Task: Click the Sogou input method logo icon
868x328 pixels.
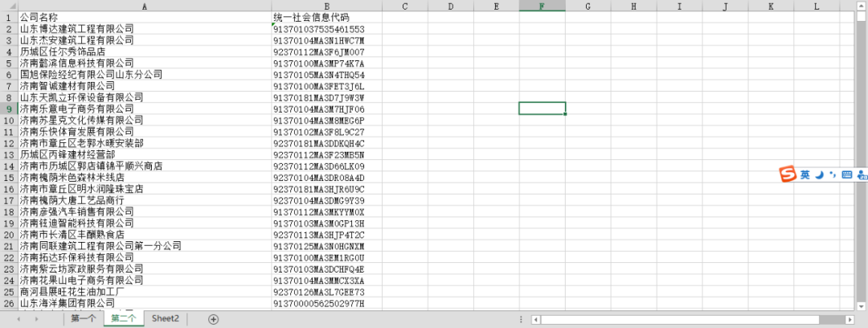Action: tap(788, 174)
